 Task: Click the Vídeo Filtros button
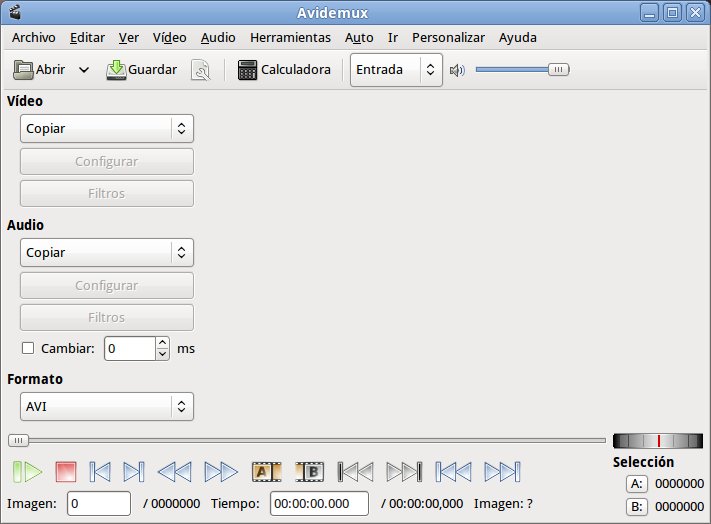click(107, 194)
